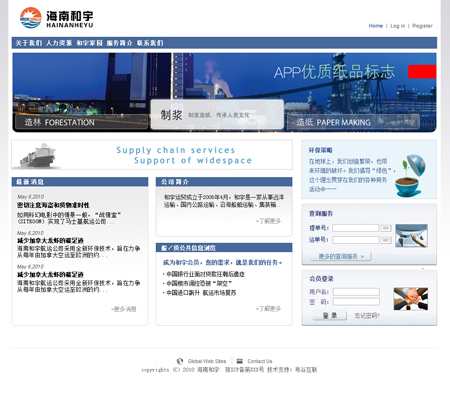
Task: Click the 环保策略 heading
Action: pyautogui.click(x=320, y=150)
